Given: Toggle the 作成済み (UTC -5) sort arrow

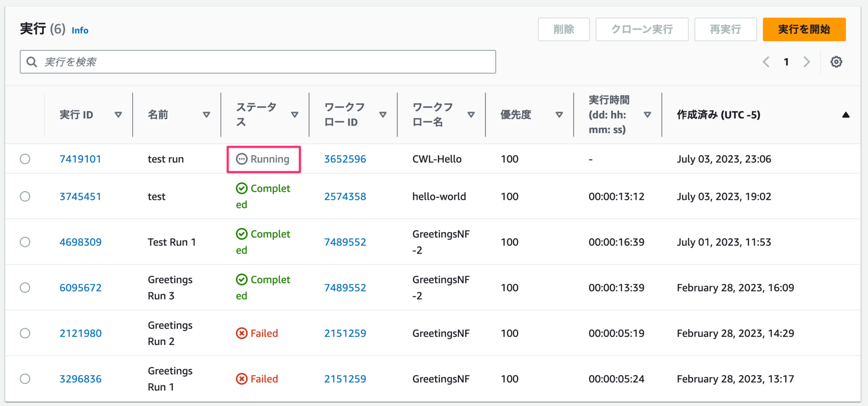Looking at the screenshot, I should click(846, 115).
